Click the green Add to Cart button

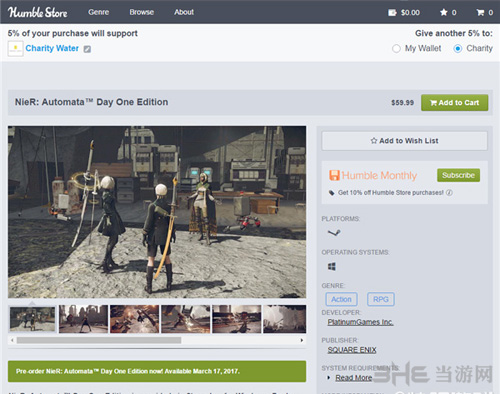pos(455,103)
